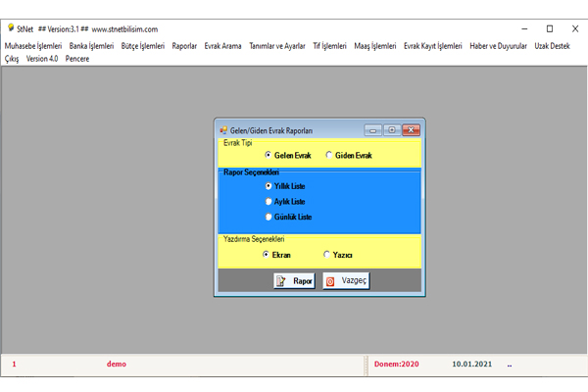
Task: Click the Vazgeç cancel icon
Action: tap(330, 281)
